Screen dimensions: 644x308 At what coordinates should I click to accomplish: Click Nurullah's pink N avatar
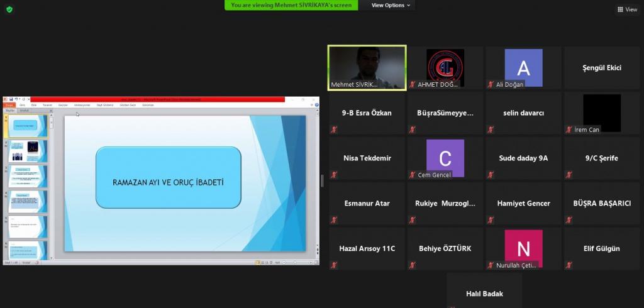point(523,248)
